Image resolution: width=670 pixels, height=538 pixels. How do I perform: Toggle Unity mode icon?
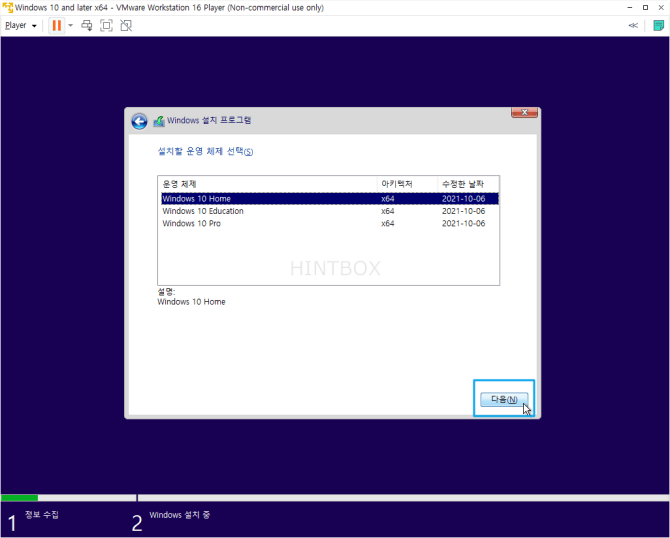(126, 26)
